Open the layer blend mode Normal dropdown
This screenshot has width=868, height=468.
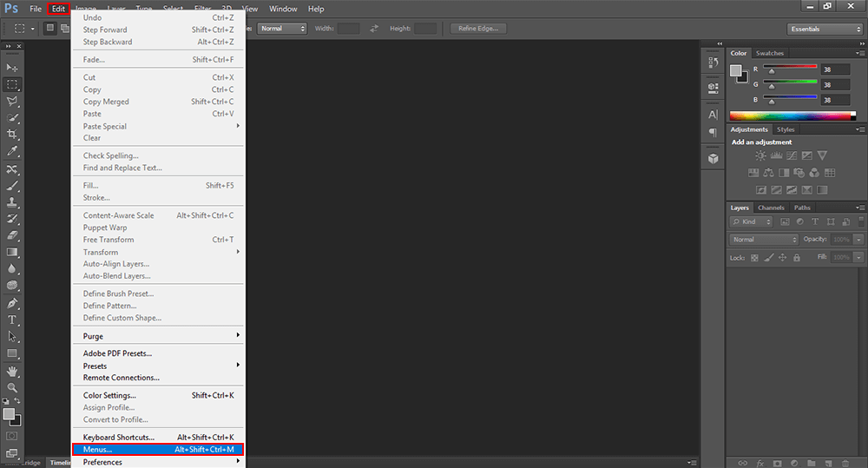point(764,240)
